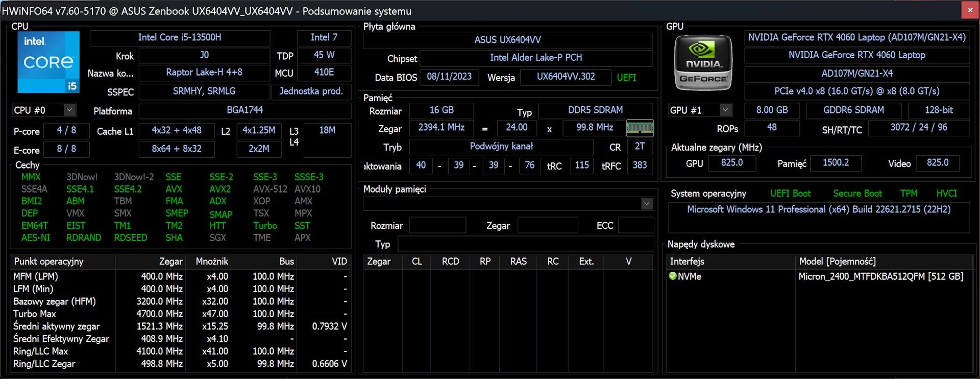This screenshot has height=379, width=980.
Task: Click the tRFC 383 value
Action: click(x=640, y=165)
